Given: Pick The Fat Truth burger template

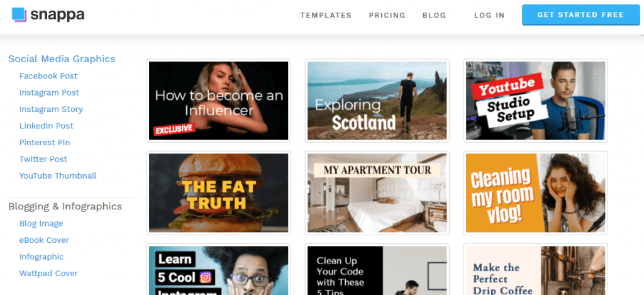Looking at the screenshot, I should tap(218, 193).
